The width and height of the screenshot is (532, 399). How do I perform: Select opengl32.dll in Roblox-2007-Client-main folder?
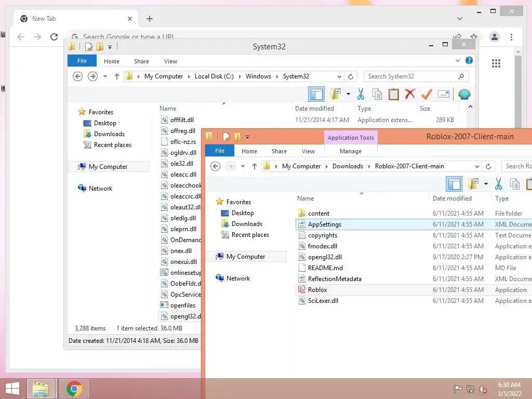[320, 257]
